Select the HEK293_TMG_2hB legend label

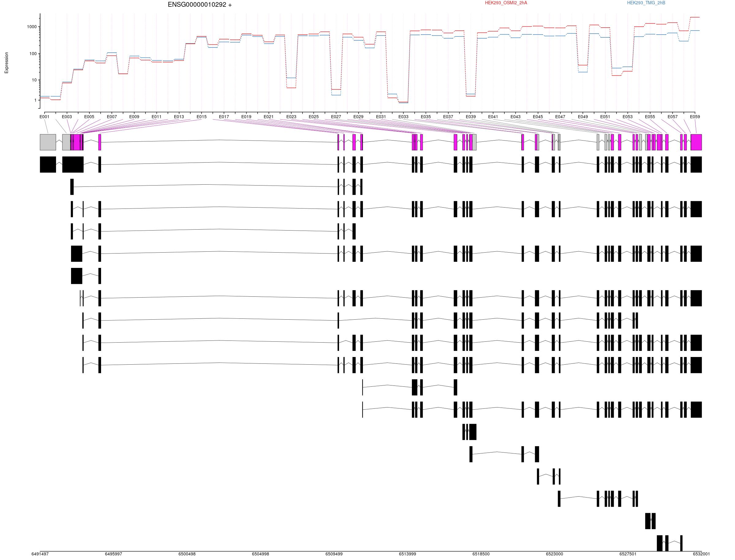coord(646,3)
